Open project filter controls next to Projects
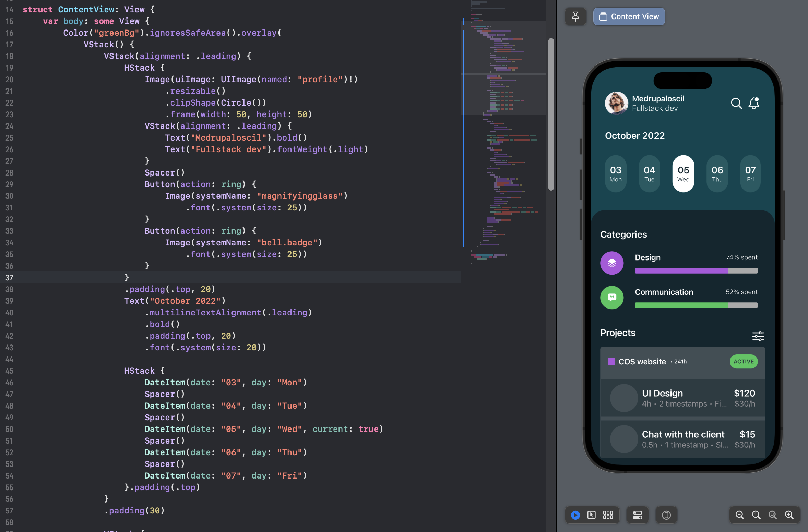The width and height of the screenshot is (808, 532). tap(759, 336)
